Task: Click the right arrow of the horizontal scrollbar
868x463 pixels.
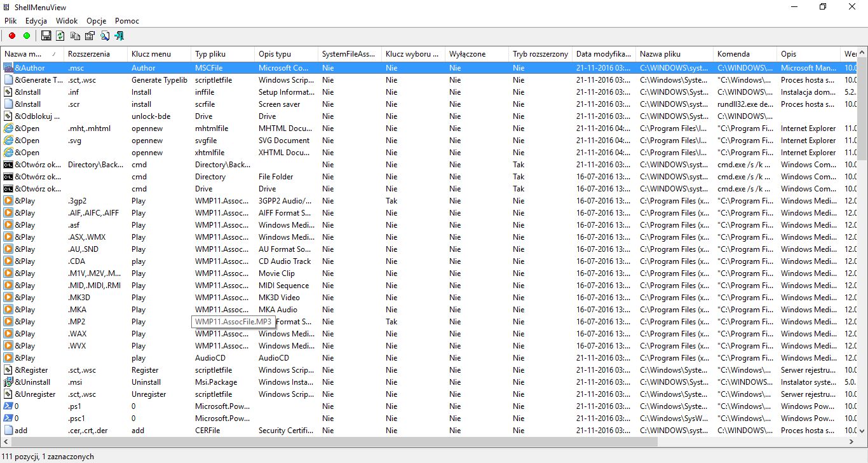Action: (851, 441)
